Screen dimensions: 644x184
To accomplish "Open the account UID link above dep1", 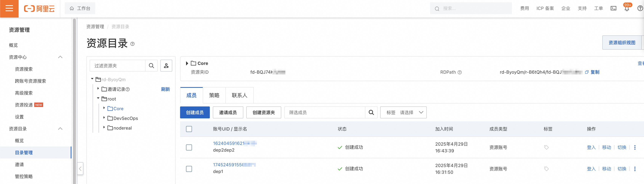I will click(x=234, y=165).
